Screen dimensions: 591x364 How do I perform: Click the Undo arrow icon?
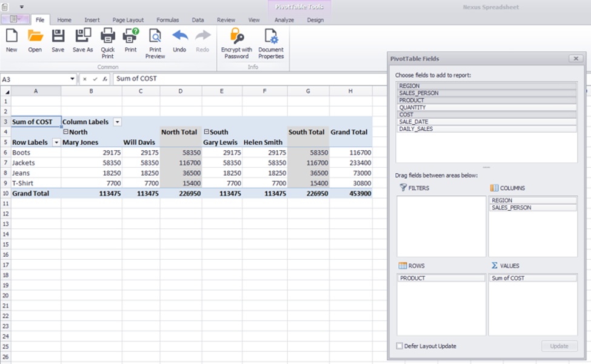point(179,36)
